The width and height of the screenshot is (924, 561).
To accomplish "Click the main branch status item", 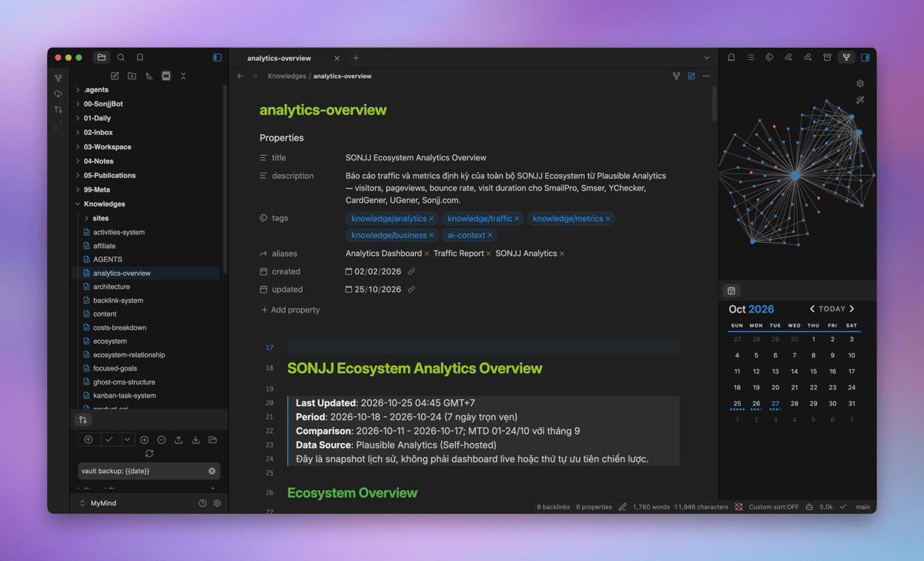I will [x=862, y=507].
